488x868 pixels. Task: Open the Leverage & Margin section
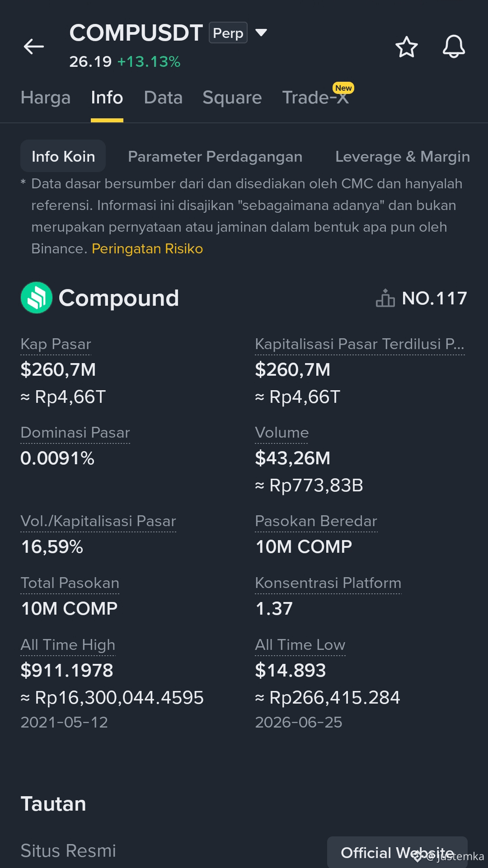[403, 156]
